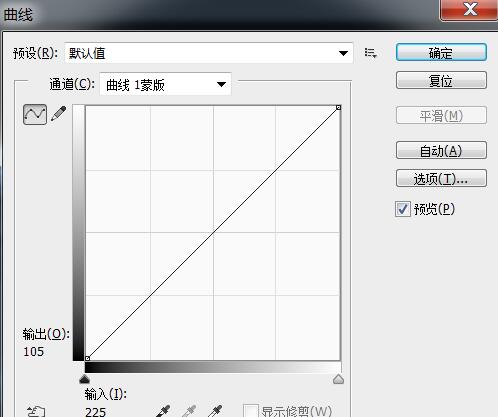Click the 复位 reset button
This screenshot has height=417, width=498.
click(441, 80)
